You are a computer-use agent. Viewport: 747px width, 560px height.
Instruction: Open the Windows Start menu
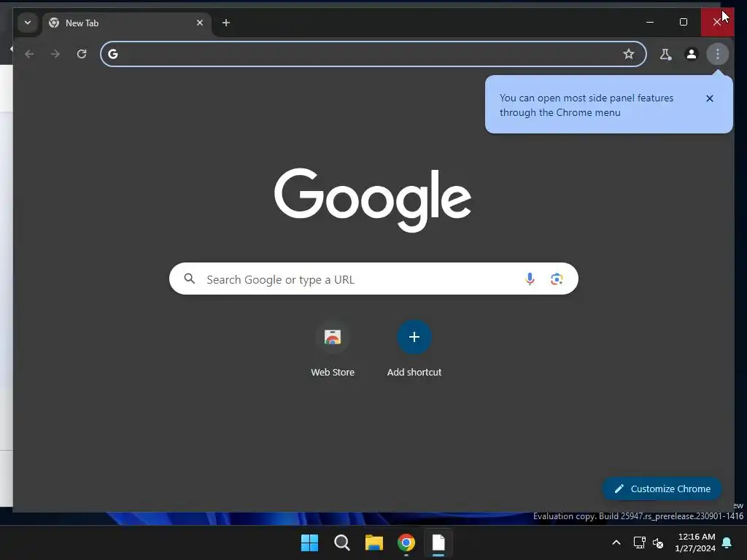coord(309,542)
